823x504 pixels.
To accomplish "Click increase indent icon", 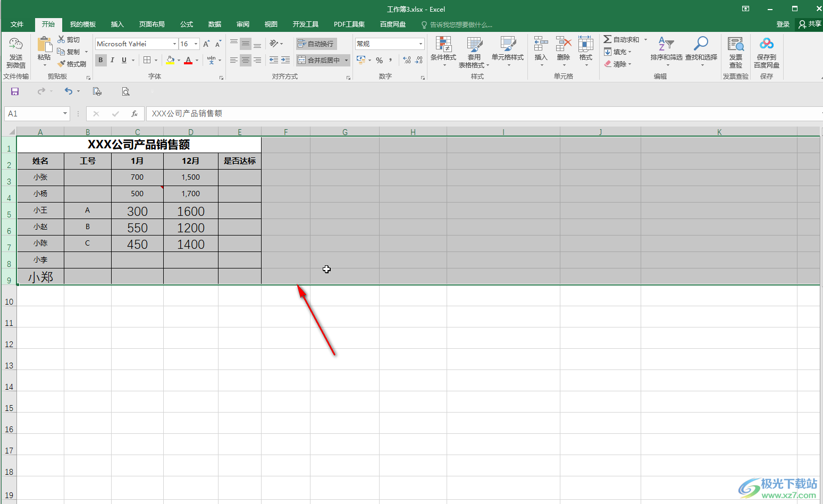I will click(285, 60).
